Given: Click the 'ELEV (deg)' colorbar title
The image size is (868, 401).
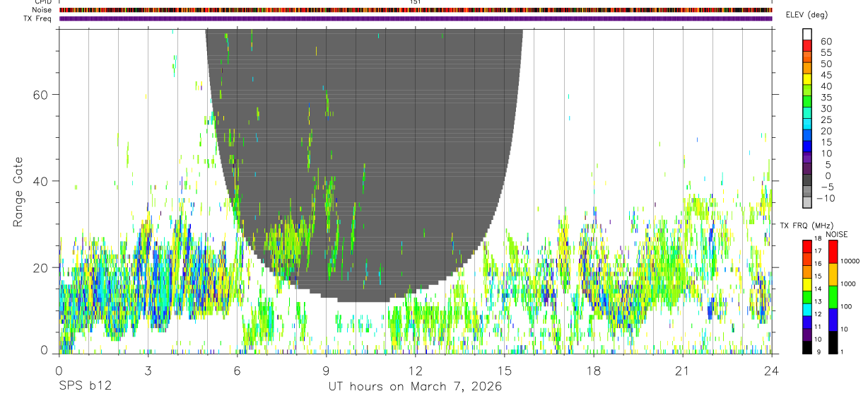Looking at the screenshot, I should pos(808,15).
